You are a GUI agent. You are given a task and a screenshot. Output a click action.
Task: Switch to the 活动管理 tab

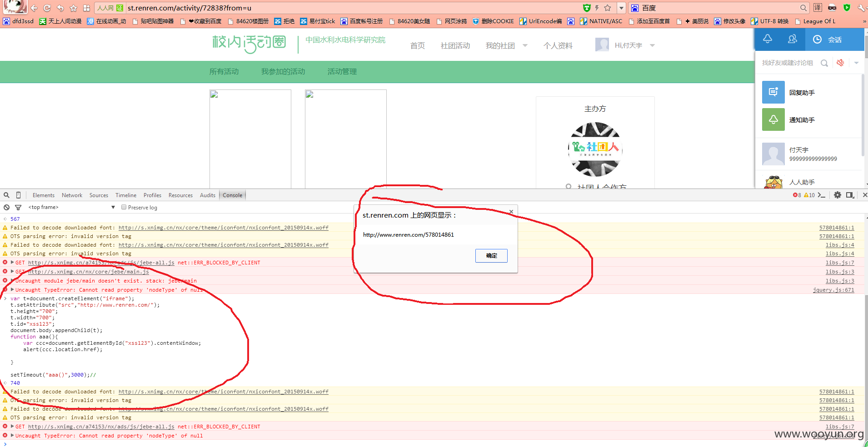point(342,71)
